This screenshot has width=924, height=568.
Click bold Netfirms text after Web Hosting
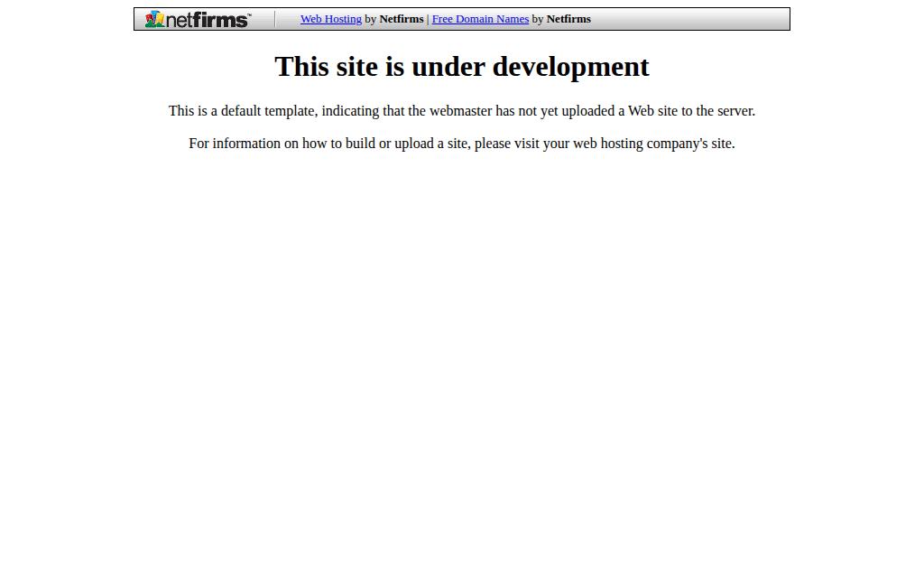pos(402,19)
